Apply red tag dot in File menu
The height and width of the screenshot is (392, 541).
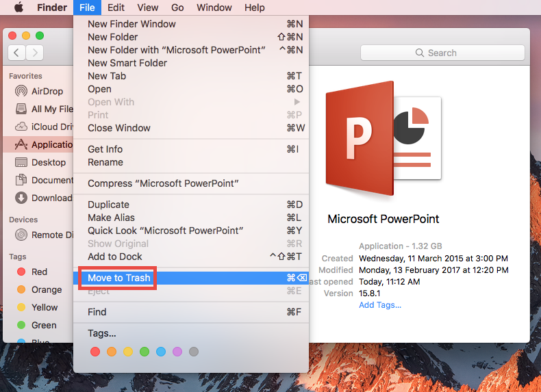[x=95, y=352]
